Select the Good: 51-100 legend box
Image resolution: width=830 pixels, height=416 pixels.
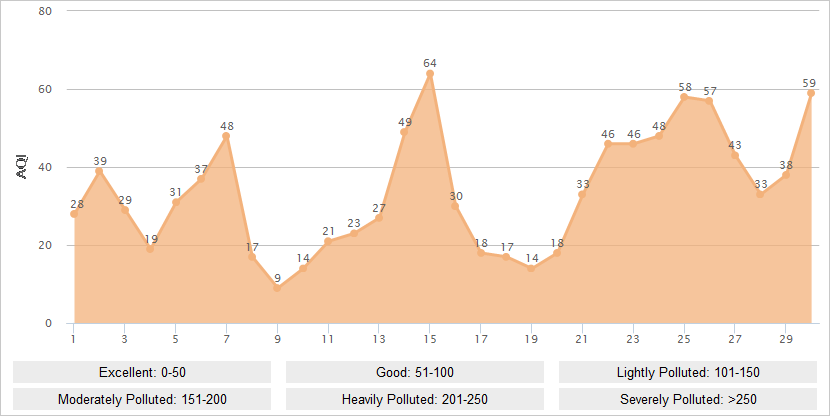click(414, 372)
